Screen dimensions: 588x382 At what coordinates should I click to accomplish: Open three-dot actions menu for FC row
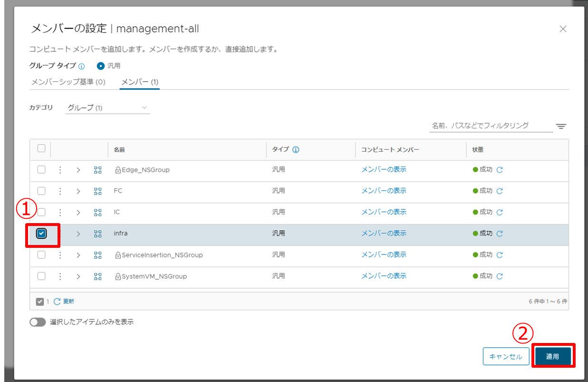[60, 191]
